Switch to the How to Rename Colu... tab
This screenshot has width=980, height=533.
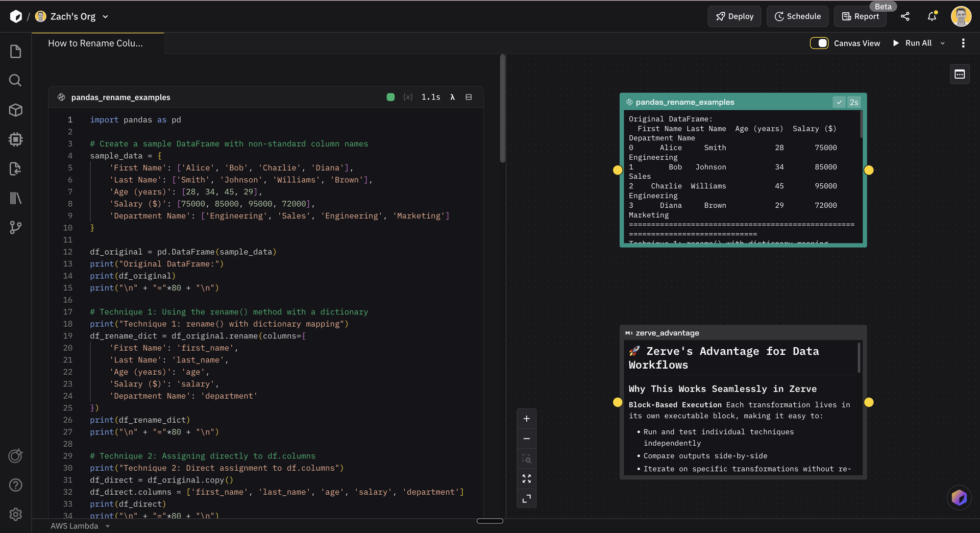[95, 43]
